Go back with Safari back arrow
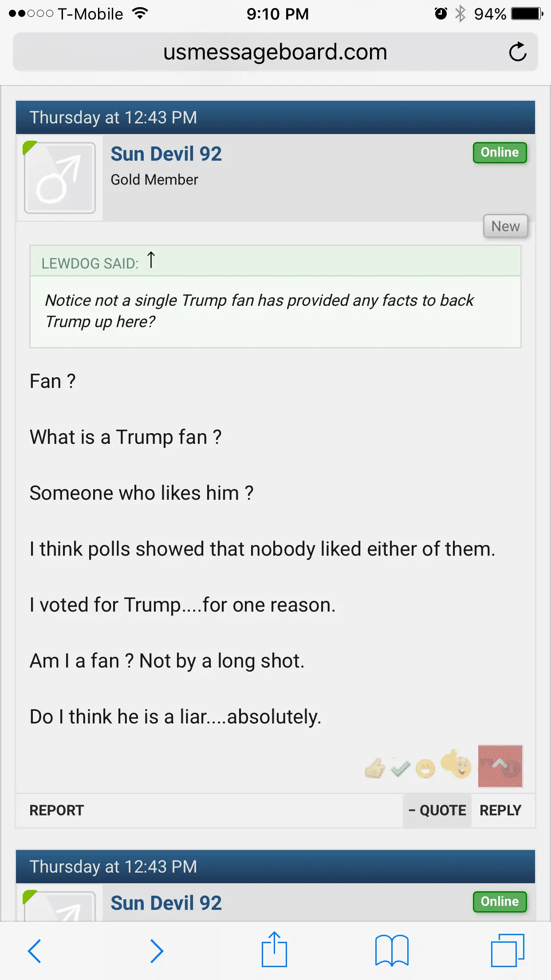 35,951
